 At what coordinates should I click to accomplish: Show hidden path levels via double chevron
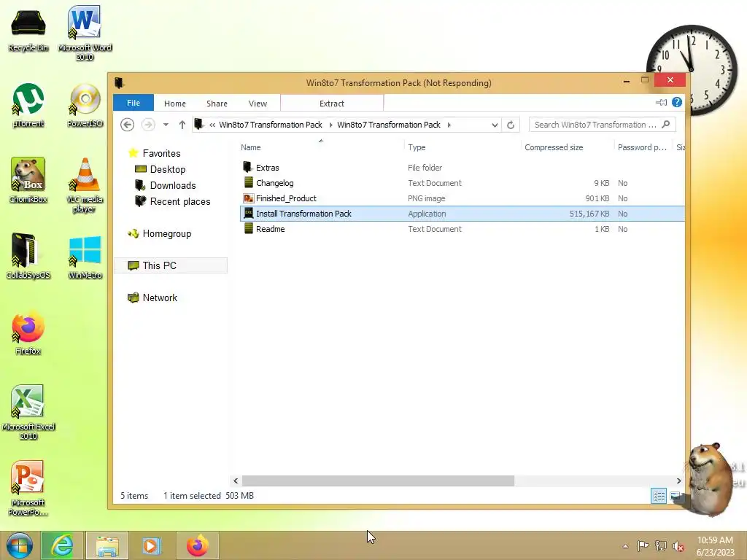[x=212, y=125]
